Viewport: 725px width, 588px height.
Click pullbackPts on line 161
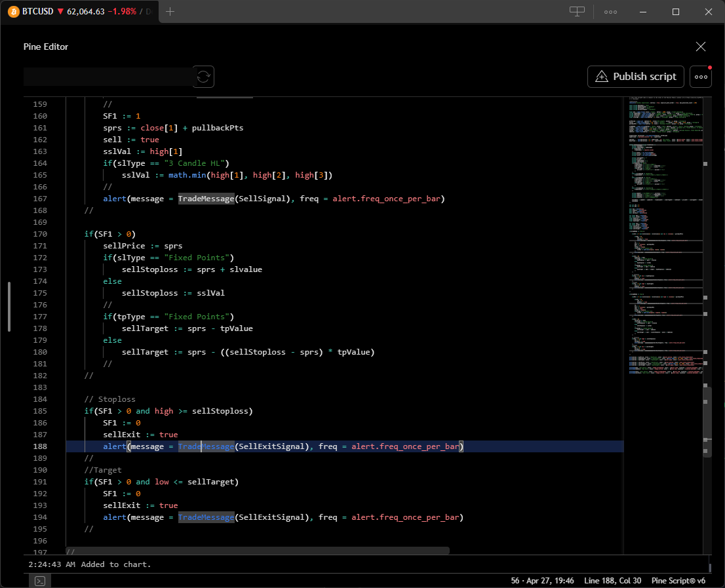click(218, 128)
